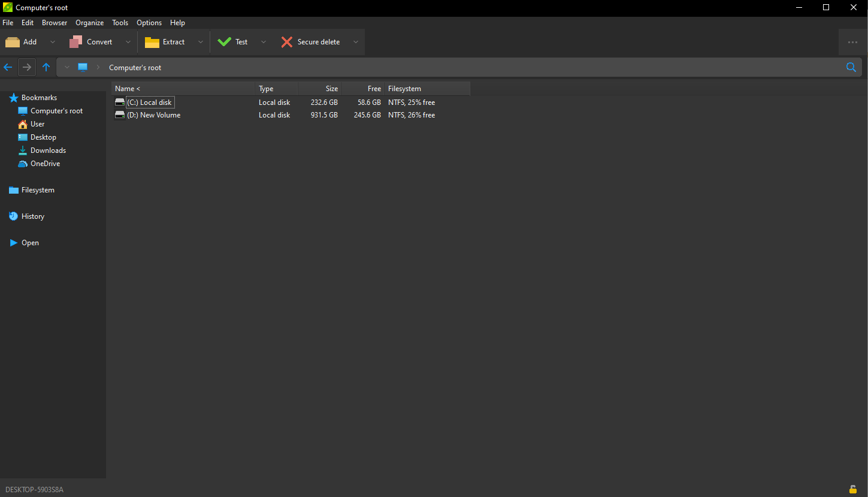Sort by the Name column header
Image resolution: width=868 pixels, height=497 pixels.
183,89
